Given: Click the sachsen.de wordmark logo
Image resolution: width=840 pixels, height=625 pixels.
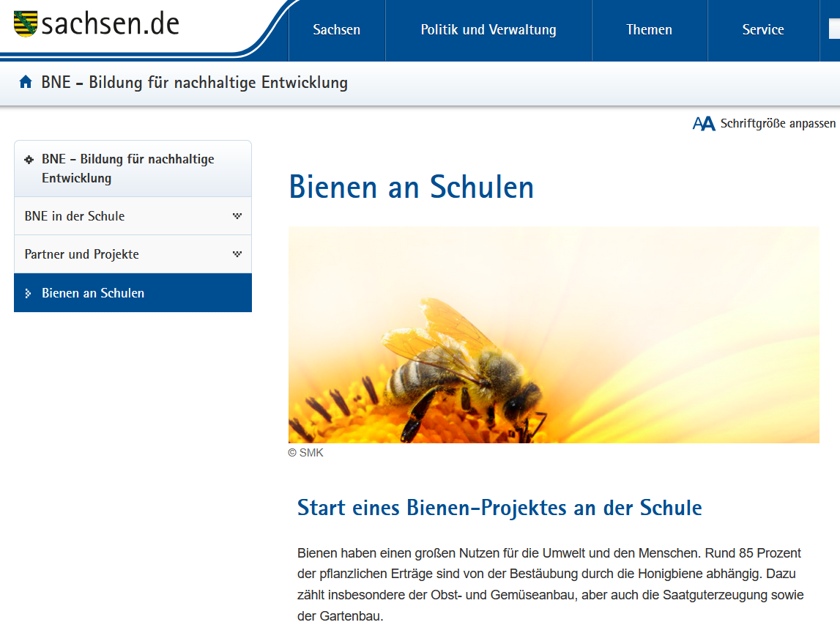Looking at the screenshot, I should coord(110,23).
